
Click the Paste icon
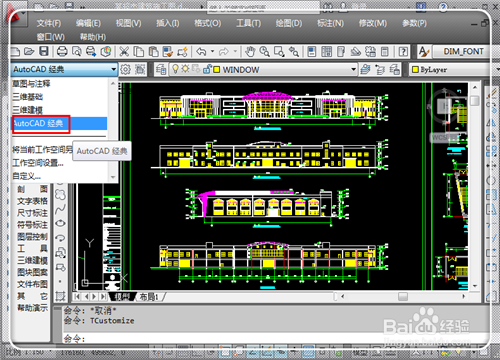click(x=153, y=52)
